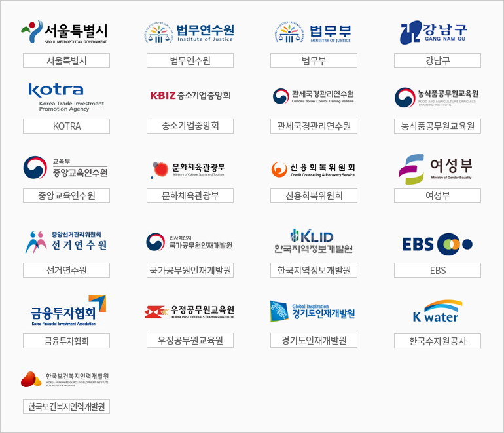Open the 농식품공무원교육원 label button
This screenshot has height=433, width=504.
[x=437, y=126]
